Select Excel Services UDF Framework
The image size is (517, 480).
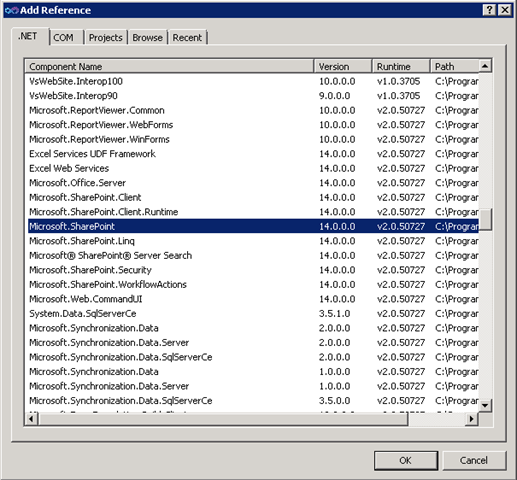[x=253, y=154]
